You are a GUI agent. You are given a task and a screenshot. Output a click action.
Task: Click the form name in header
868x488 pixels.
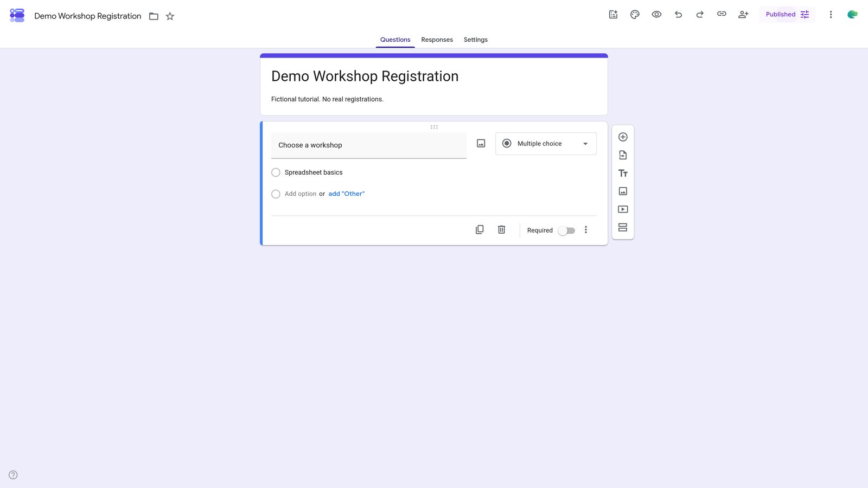click(x=88, y=16)
